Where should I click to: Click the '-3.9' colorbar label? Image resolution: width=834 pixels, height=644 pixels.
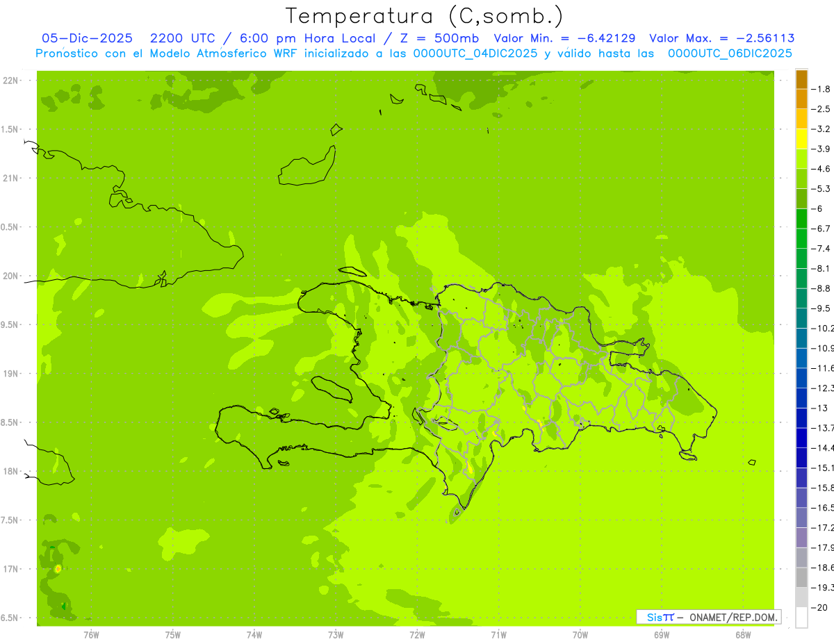point(821,149)
